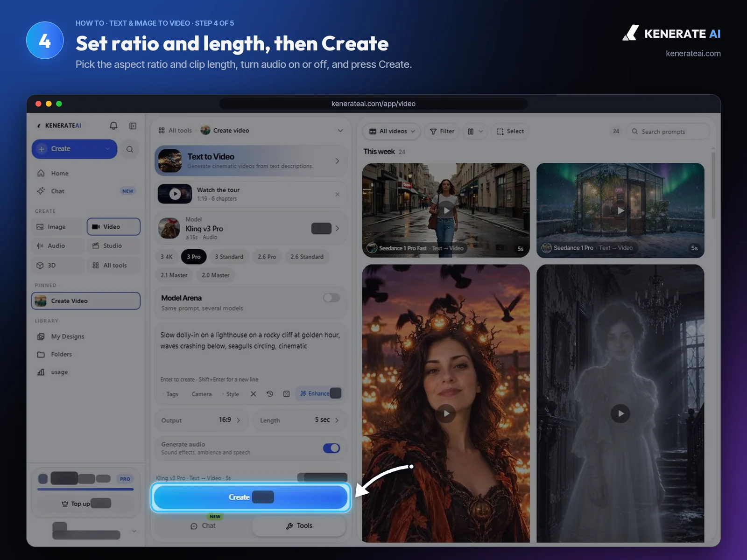The image size is (747, 560).
Task: Click the Select button in gallery toolbar
Action: click(x=510, y=131)
